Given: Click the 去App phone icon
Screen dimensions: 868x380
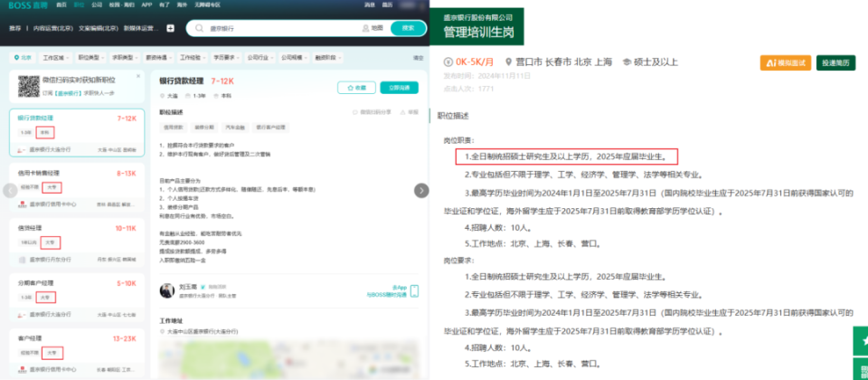Looking at the screenshot, I should 414,290.
